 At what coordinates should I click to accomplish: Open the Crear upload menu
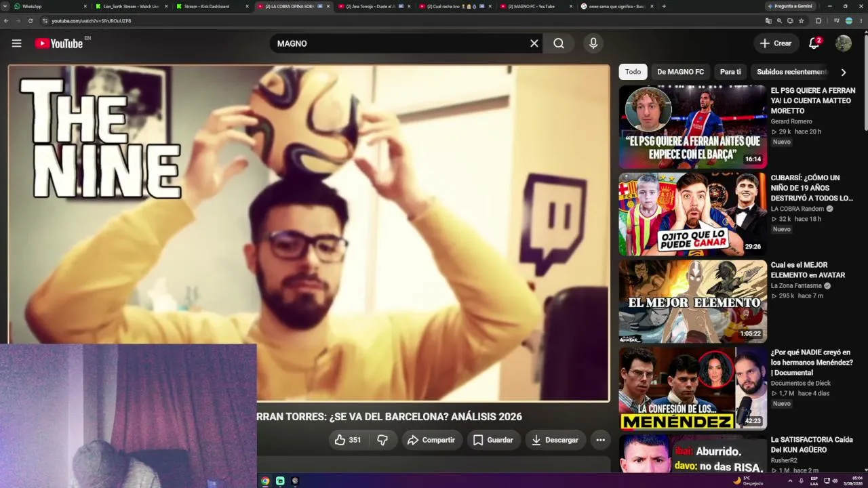776,43
